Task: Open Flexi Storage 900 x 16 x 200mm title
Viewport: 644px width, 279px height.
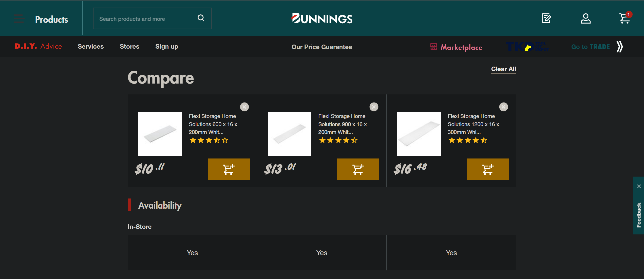Action: coord(343,124)
